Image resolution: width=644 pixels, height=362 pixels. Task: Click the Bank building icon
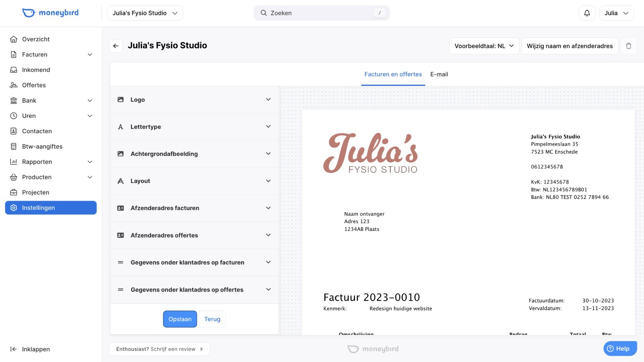14,101
